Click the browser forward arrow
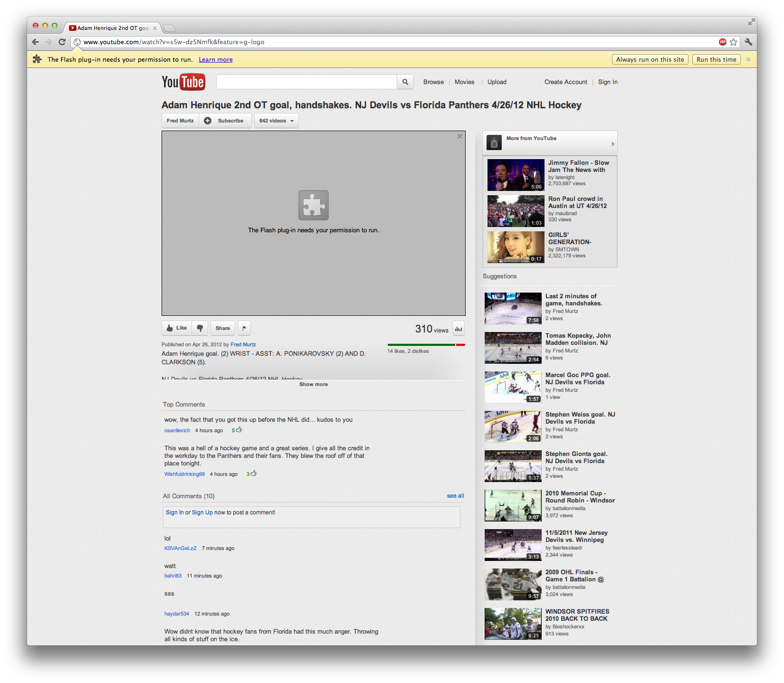 coord(48,42)
